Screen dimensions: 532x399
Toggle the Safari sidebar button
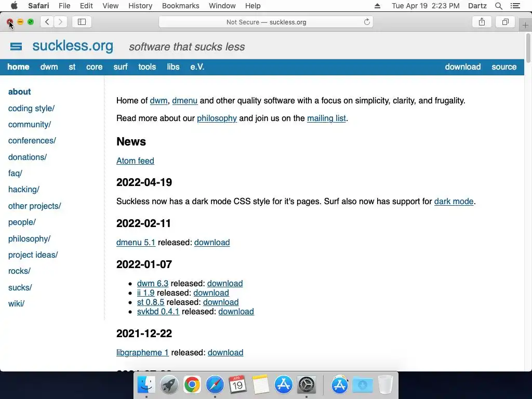(82, 22)
